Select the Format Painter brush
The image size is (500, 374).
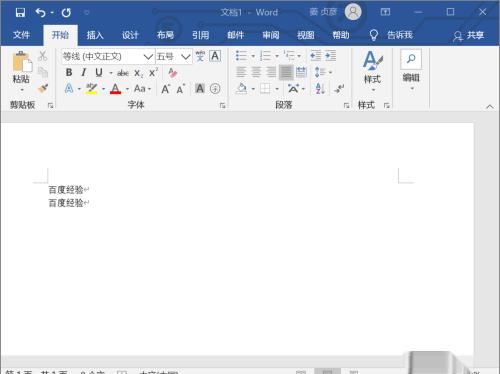coord(43,88)
